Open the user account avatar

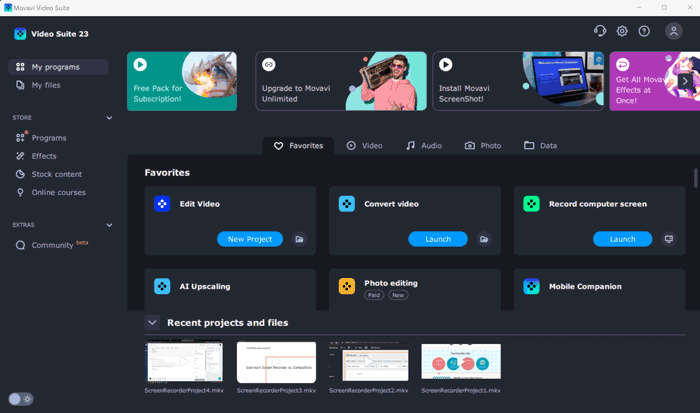tap(673, 31)
